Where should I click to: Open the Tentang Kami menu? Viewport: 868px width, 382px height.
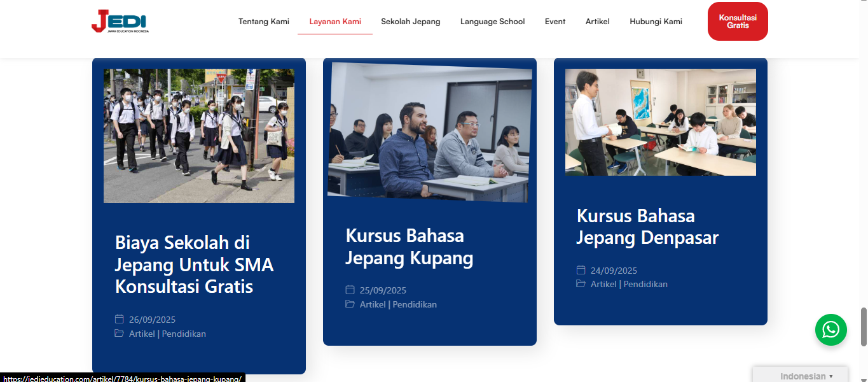(x=264, y=21)
